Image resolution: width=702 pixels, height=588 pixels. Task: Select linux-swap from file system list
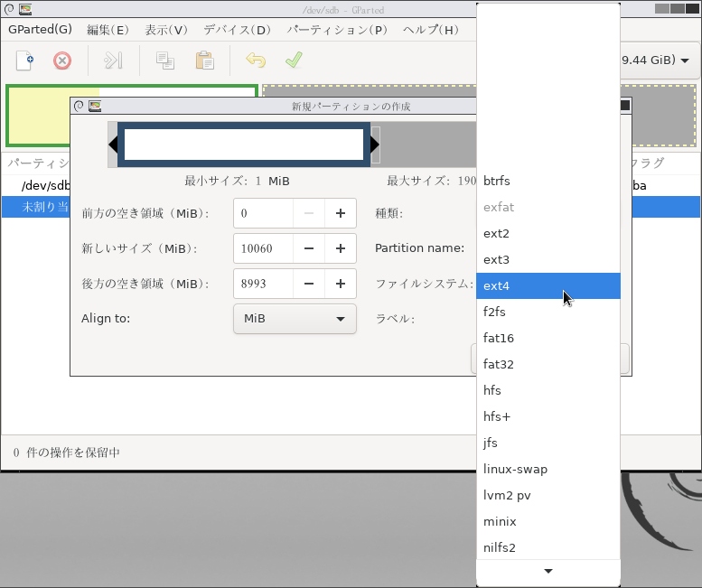pos(548,469)
